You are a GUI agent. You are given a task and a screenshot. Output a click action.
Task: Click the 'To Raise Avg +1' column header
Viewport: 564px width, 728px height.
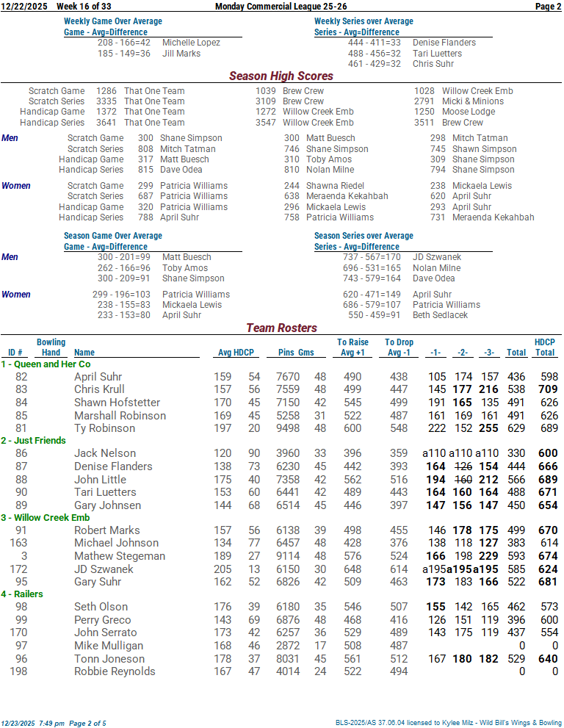352,347
